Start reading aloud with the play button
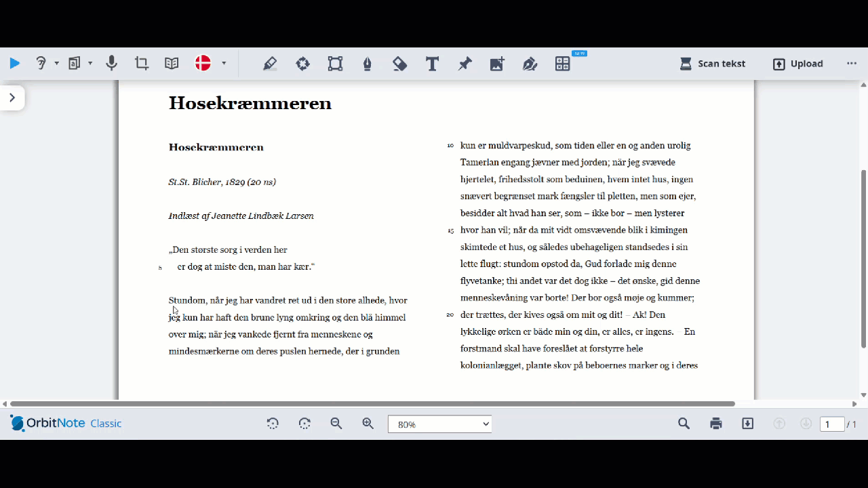The image size is (868, 488). [14, 64]
